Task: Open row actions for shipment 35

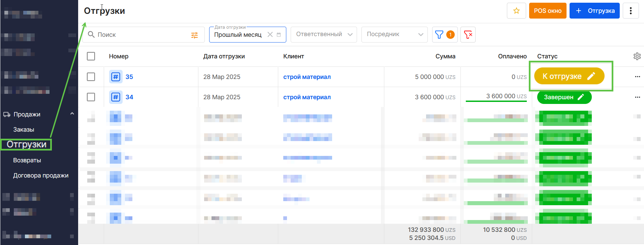Action: [x=637, y=77]
